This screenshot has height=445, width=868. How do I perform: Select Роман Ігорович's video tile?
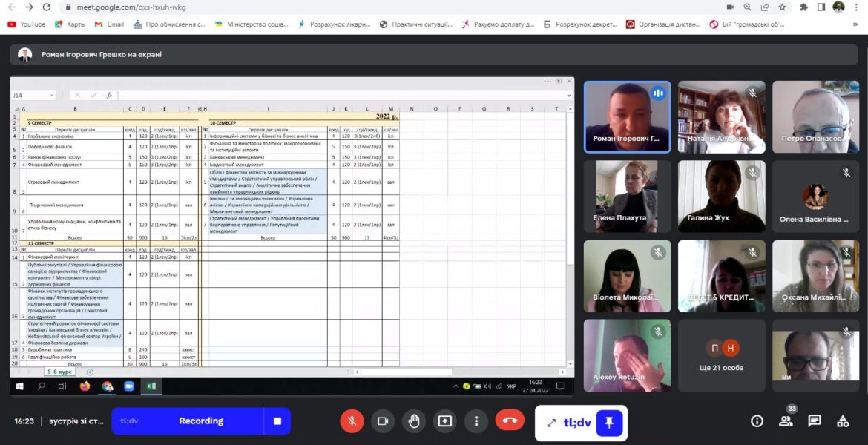[627, 116]
